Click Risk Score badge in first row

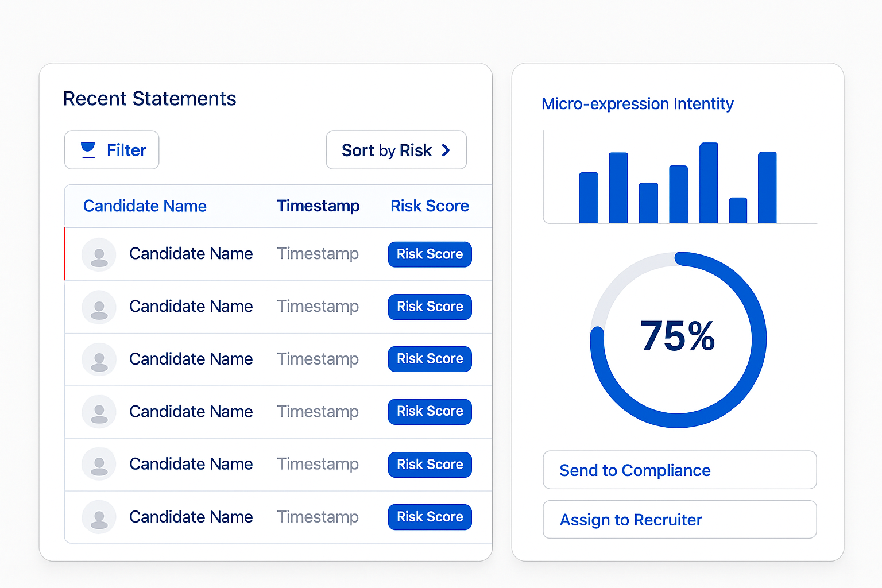point(430,254)
